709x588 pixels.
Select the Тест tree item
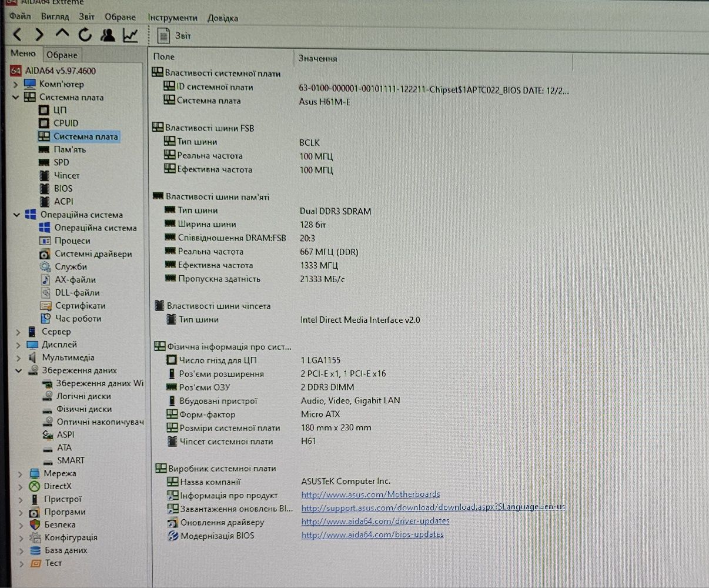pyautogui.click(x=53, y=563)
